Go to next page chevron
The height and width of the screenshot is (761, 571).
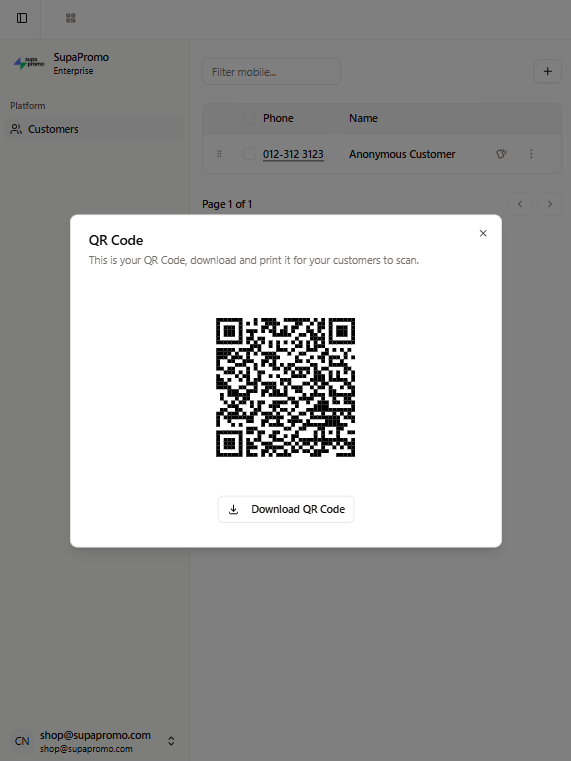point(550,204)
